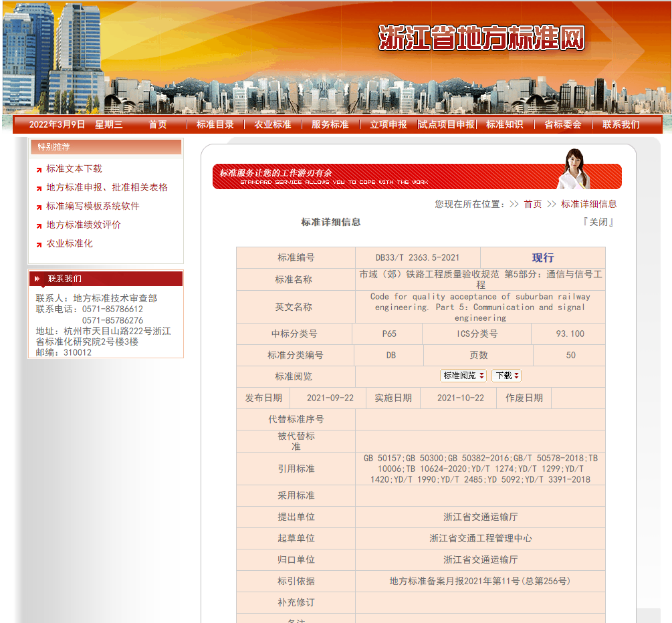The image size is (672, 623).
Task: Select 标准知识 navigation item
Action: tap(505, 124)
